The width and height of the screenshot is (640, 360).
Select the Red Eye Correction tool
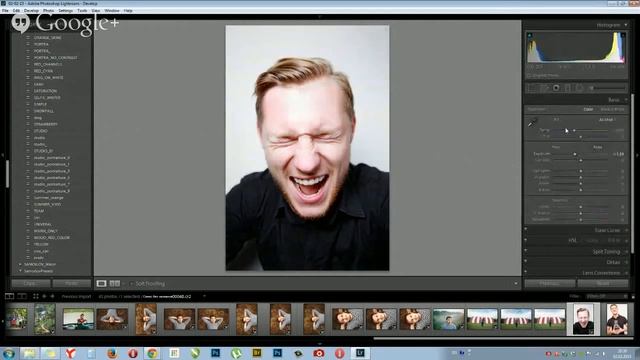pos(556,88)
